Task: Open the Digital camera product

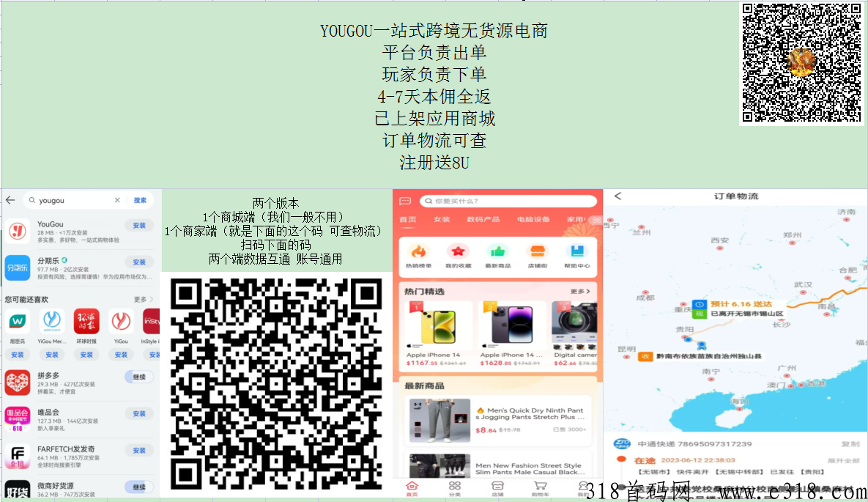Action: 574,333
